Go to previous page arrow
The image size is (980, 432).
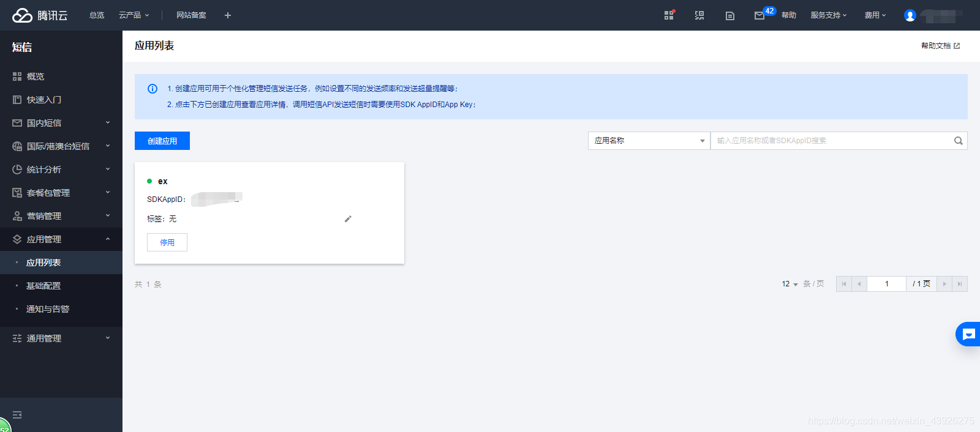[x=859, y=284]
